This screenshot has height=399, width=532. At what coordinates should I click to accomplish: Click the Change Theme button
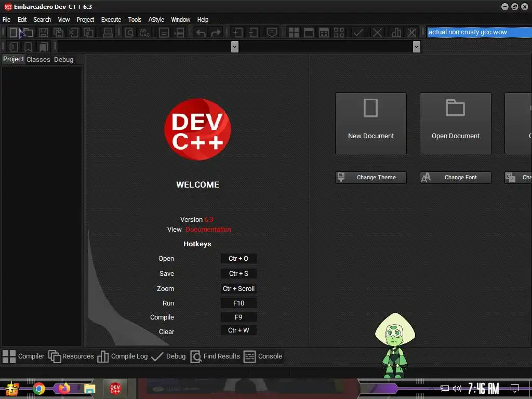pos(371,178)
